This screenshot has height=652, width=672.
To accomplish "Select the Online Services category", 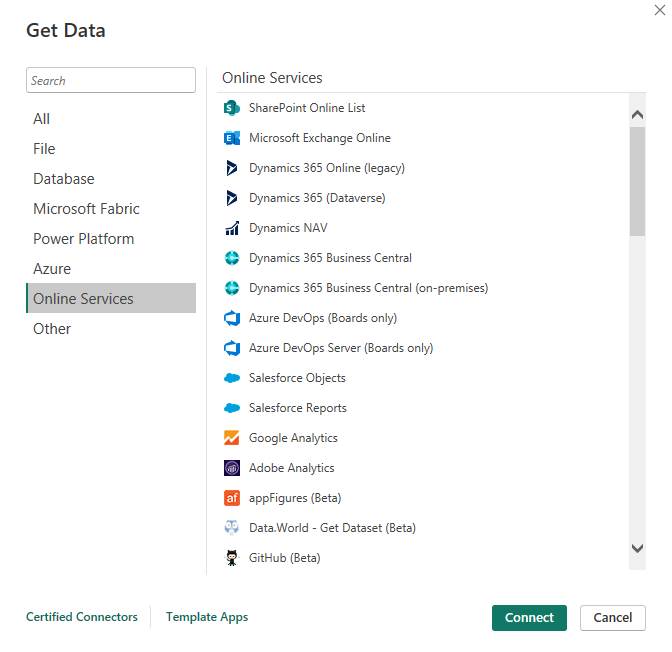I will click(111, 298).
